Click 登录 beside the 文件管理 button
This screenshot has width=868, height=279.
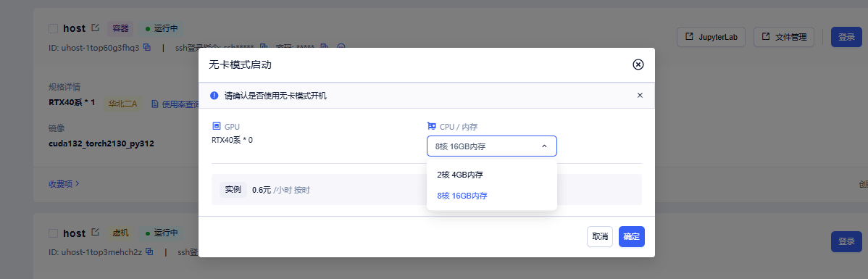click(x=846, y=37)
